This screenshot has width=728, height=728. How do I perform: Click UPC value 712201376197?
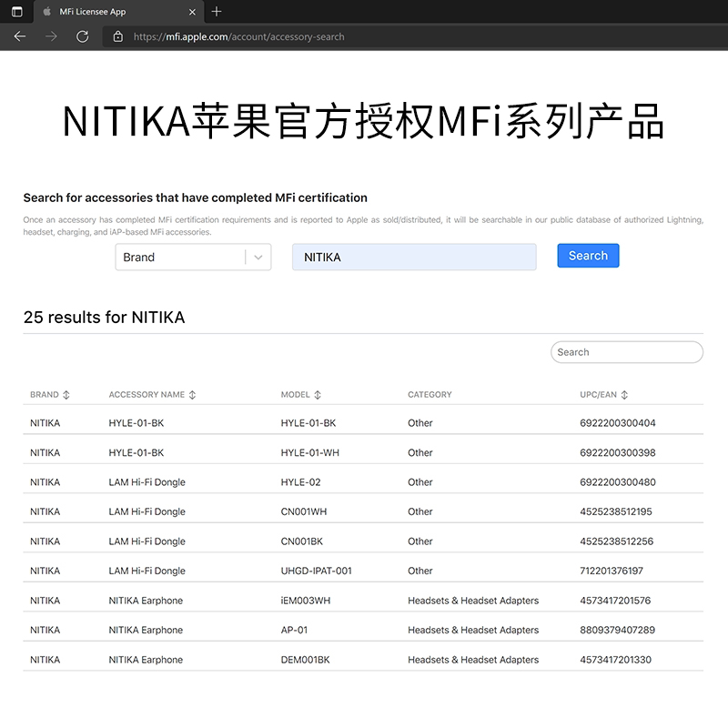point(612,571)
